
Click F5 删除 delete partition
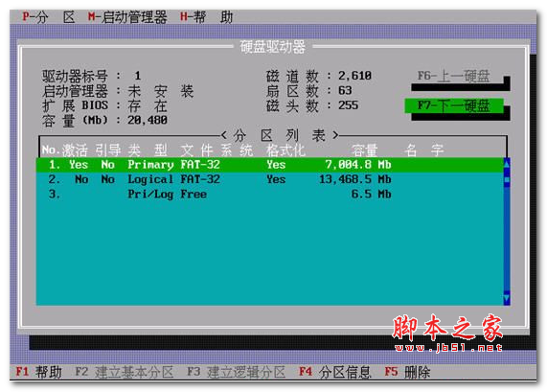pos(407,372)
